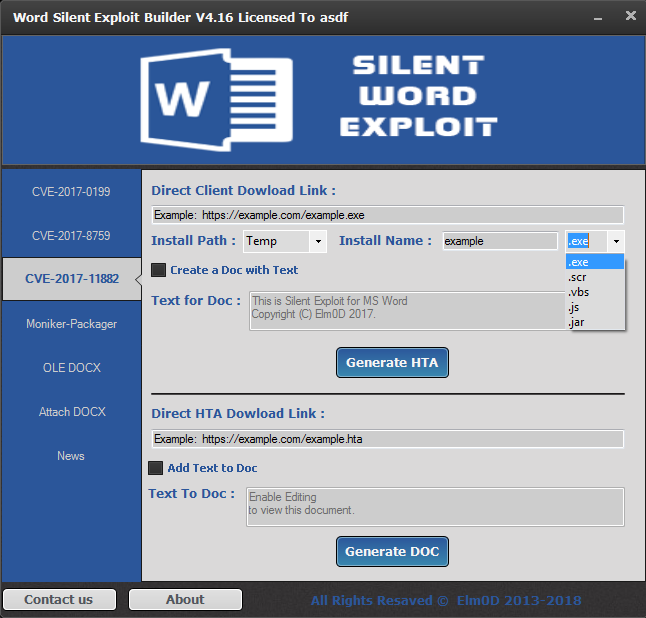Click the 'Text To Doc :' label
The width and height of the screenshot is (646, 618).
click(192, 494)
